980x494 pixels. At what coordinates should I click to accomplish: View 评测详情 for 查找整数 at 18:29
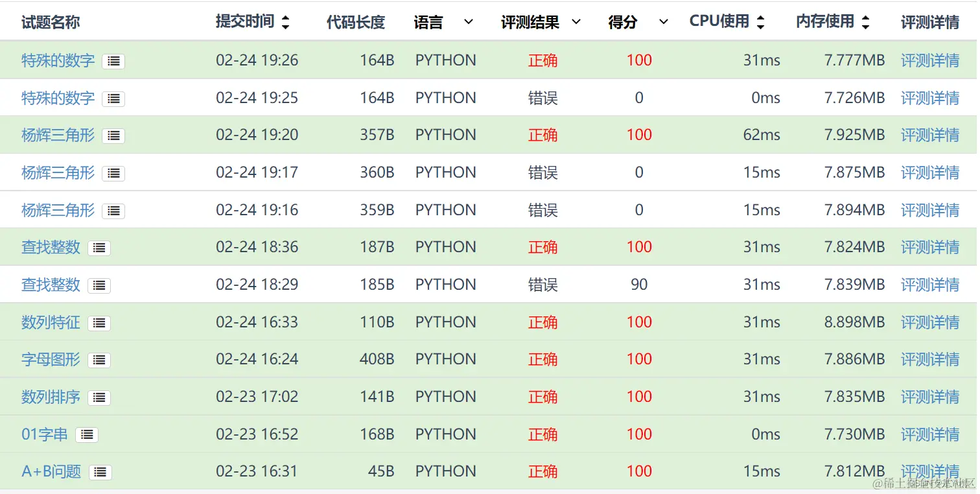point(930,285)
